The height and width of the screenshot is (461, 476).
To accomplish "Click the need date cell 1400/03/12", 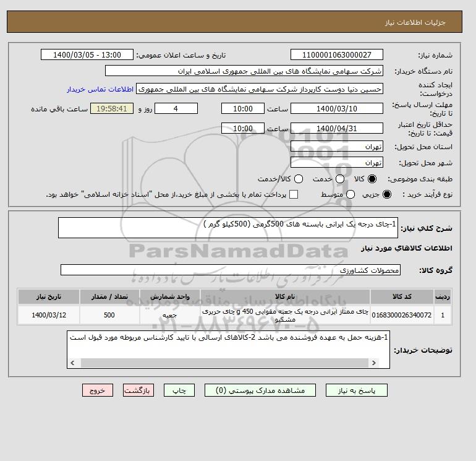I will (x=49, y=315).
